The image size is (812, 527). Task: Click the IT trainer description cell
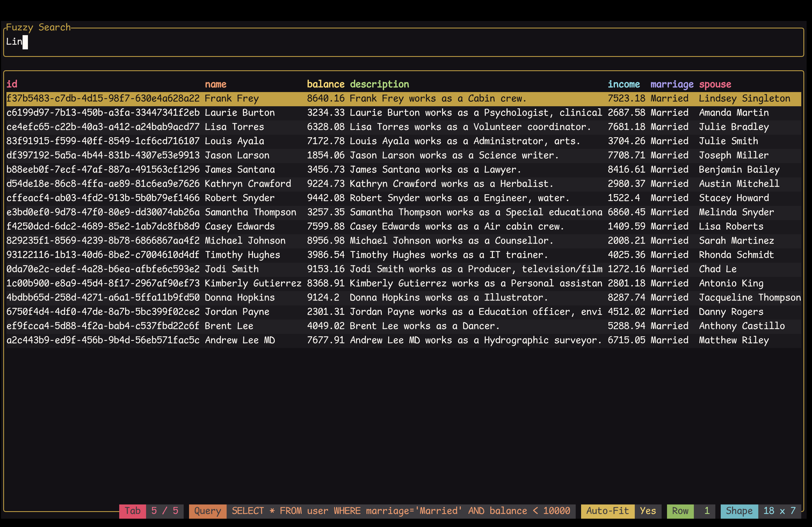449,255
